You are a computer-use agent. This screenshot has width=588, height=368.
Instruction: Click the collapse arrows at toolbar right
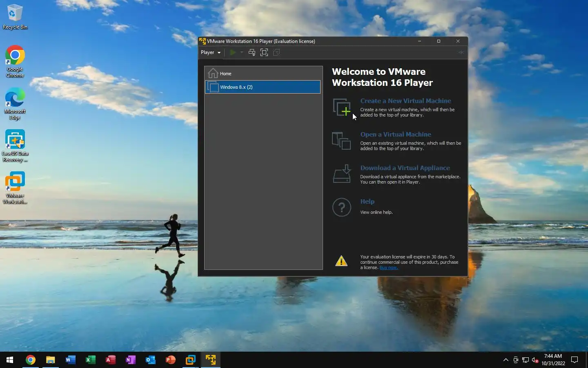pyautogui.click(x=461, y=52)
